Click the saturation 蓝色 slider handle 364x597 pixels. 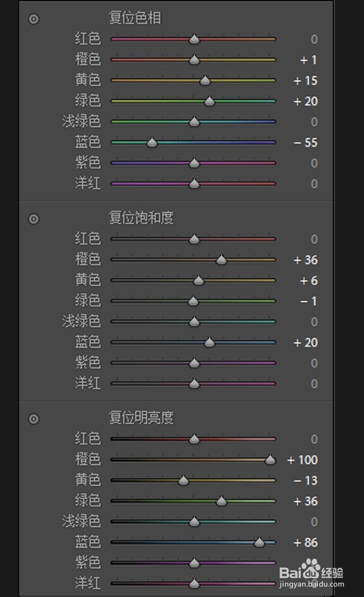210,343
